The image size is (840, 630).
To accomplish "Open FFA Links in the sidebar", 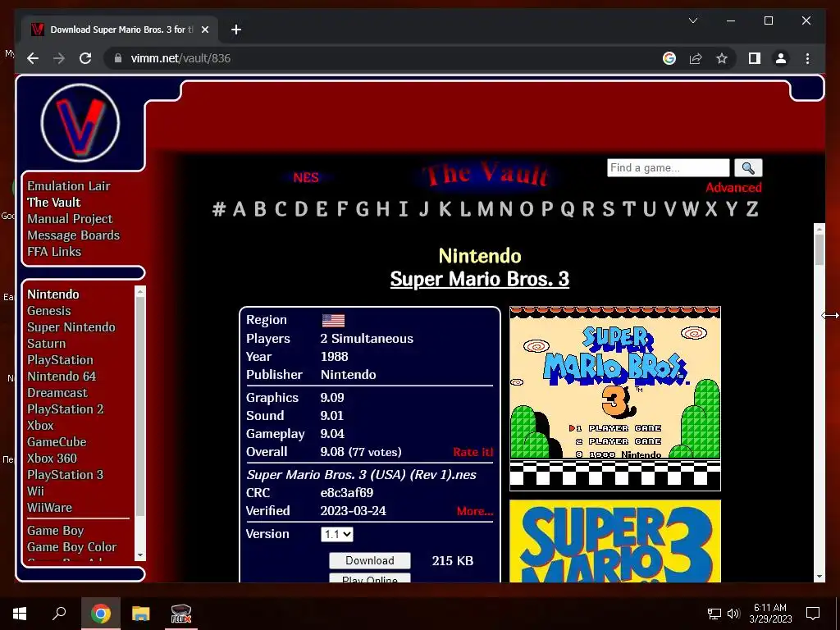I will [x=54, y=252].
